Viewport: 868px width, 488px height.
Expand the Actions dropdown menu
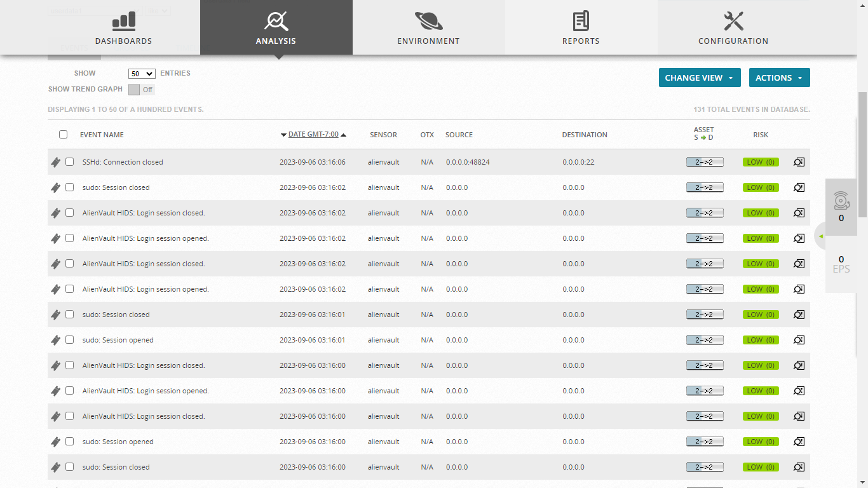coord(779,78)
